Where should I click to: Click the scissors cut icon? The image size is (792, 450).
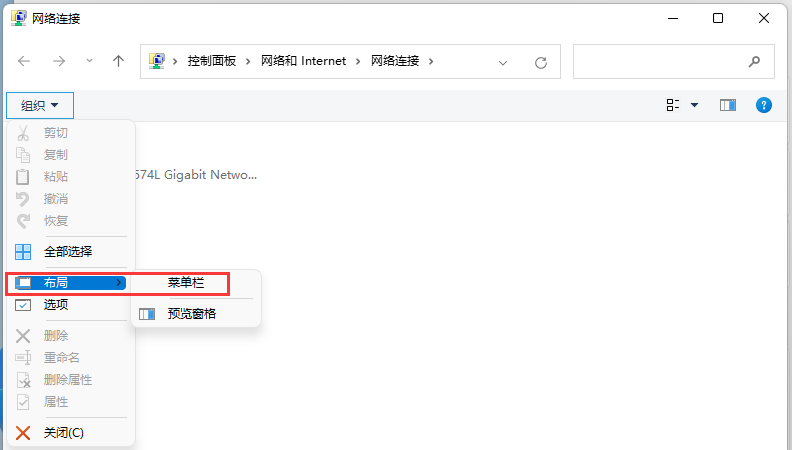(23, 133)
